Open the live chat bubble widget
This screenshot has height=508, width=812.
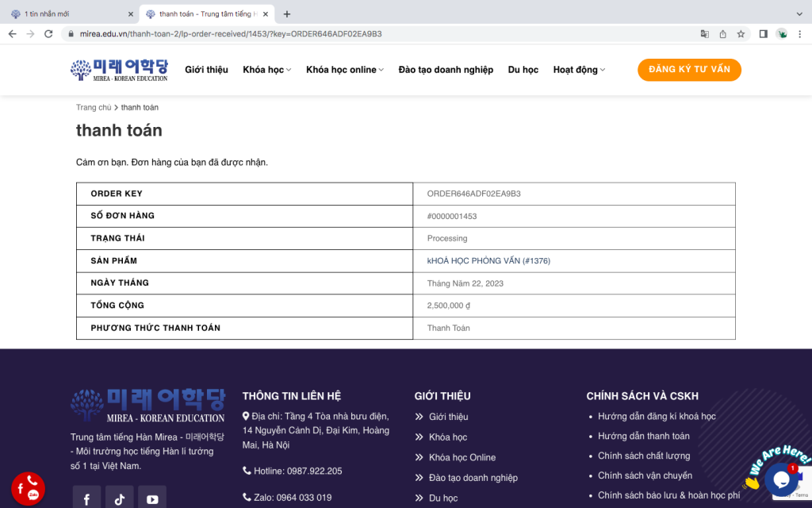point(780,479)
